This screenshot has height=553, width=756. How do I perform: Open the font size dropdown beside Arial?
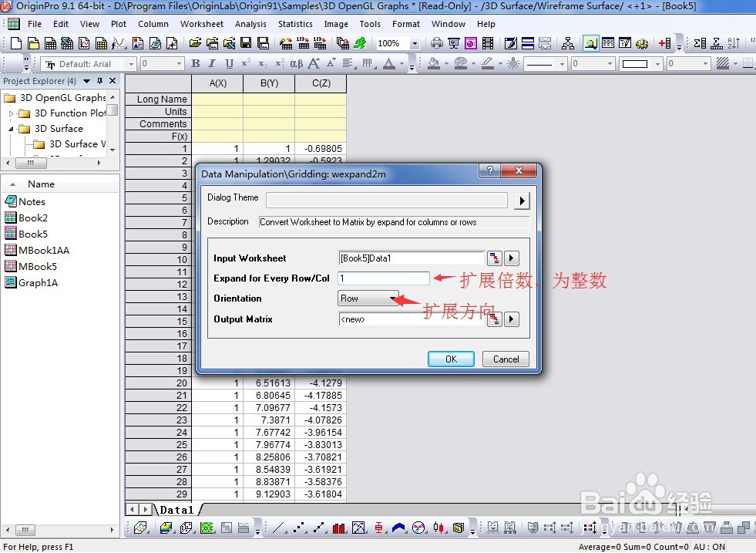[x=179, y=64]
